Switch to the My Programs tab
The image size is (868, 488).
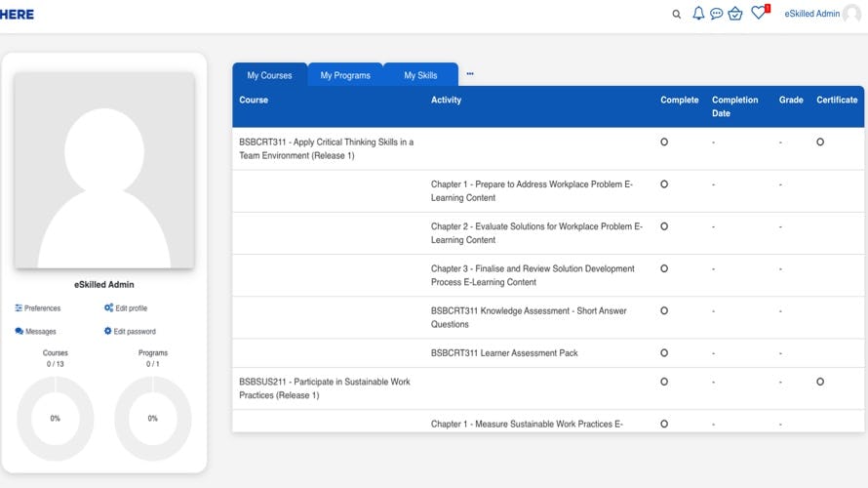tap(345, 75)
